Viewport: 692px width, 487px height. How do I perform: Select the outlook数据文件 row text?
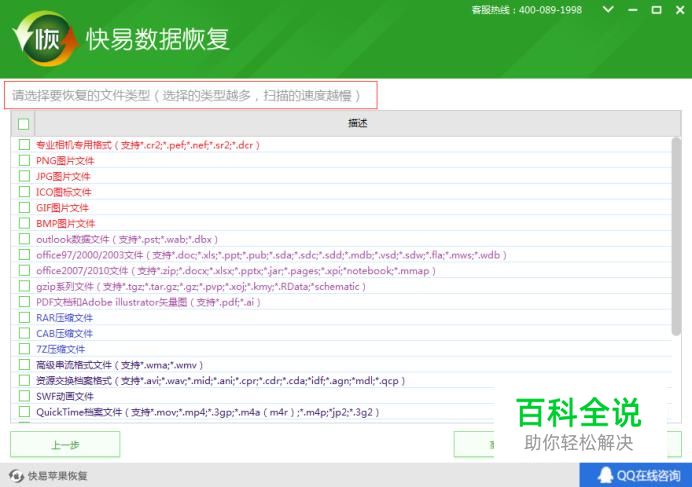pos(127,239)
